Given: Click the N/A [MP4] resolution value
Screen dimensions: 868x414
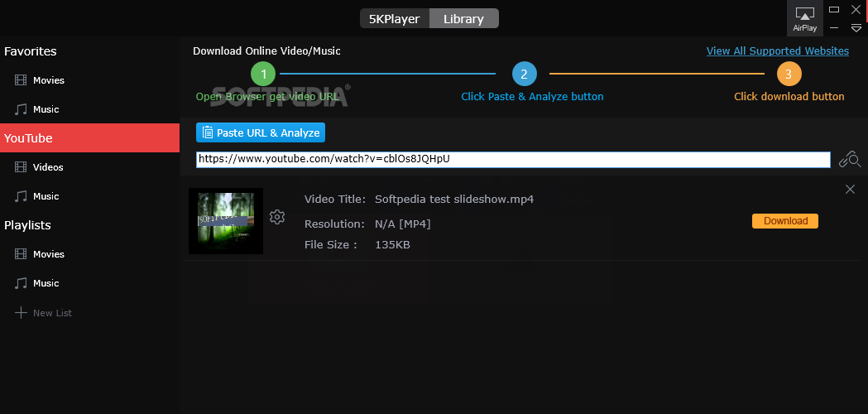Looking at the screenshot, I should coord(402,224).
